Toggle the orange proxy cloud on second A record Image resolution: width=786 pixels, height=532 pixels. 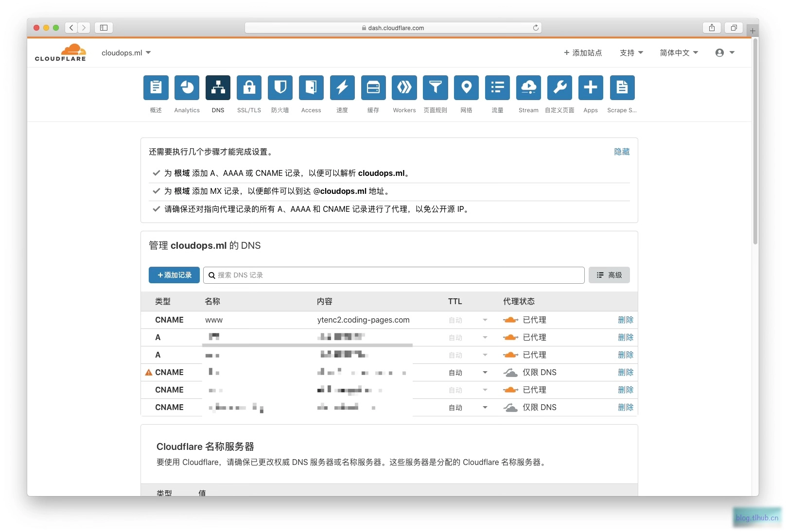[x=510, y=355]
